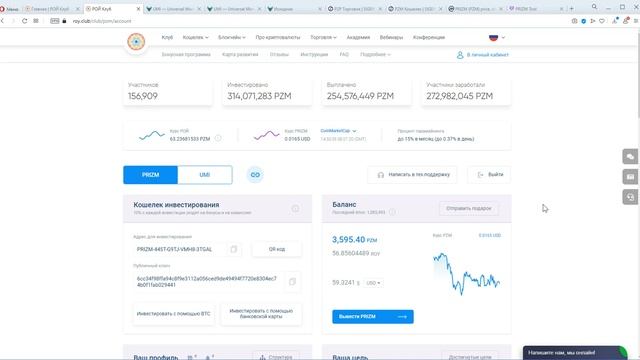Expand the Блокчейн menu dropdown

(232, 38)
